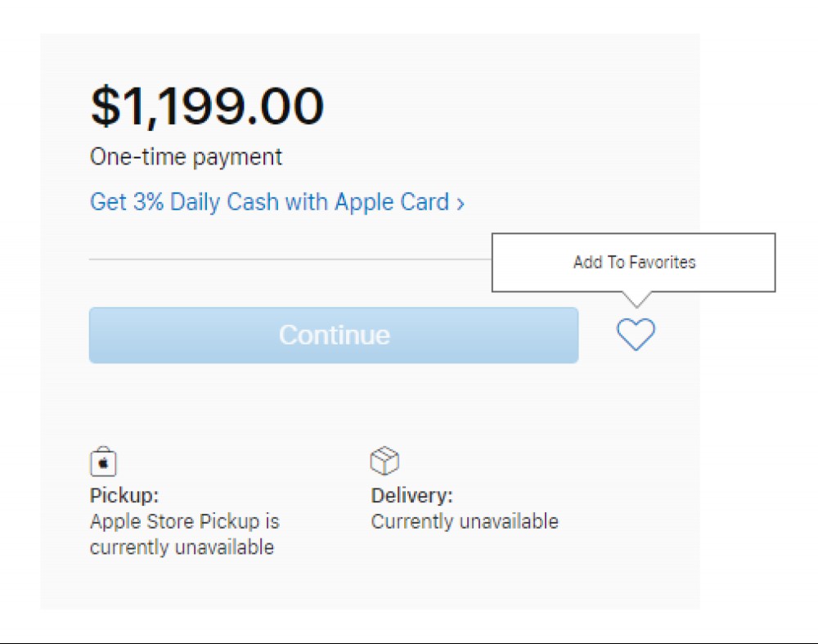Click the tooltip pointer arrow above the heart
Screen dimensions: 818x644
[636, 299]
